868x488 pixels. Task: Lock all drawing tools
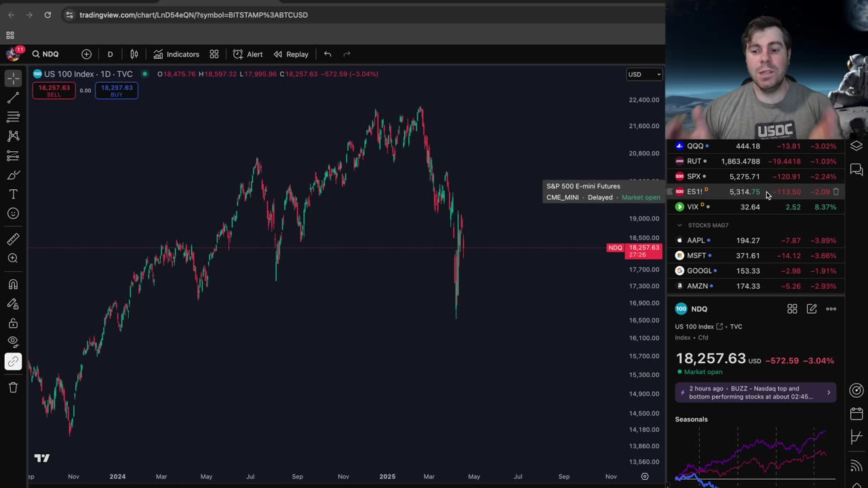tap(13, 323)
